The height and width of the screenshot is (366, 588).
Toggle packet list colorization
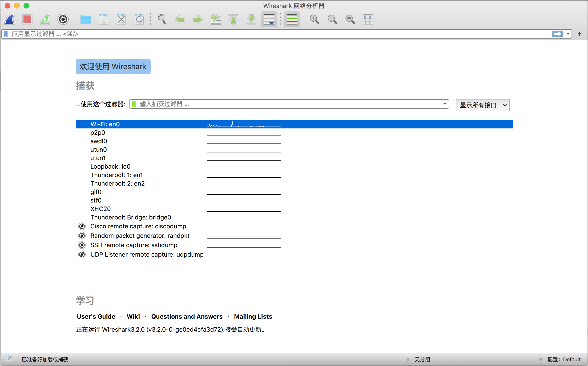tap(292, 19)
